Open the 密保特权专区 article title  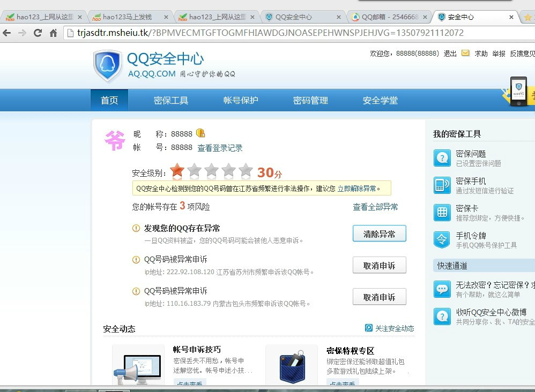[351, 351]
